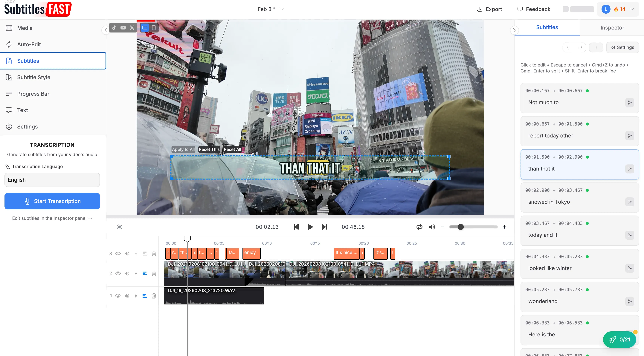Screen dimensions: 644x356
Task: Hide track 3 using eye icon
Action: (x=118, y=254)
